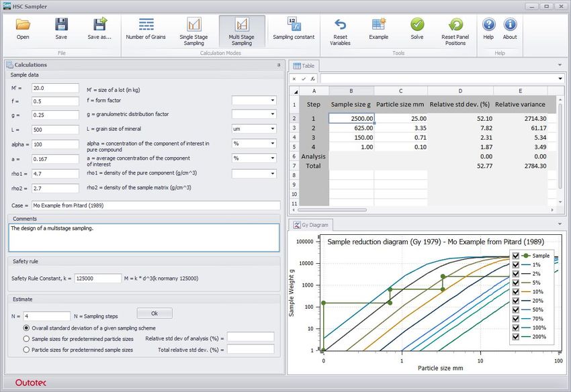Click the L grain size field
Image resolution: width=571 pixels, height=392 pixels.
(55, 130)
